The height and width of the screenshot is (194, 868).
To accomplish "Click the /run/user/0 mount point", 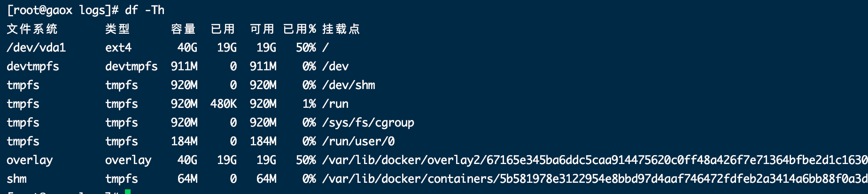I will [358, 142].
